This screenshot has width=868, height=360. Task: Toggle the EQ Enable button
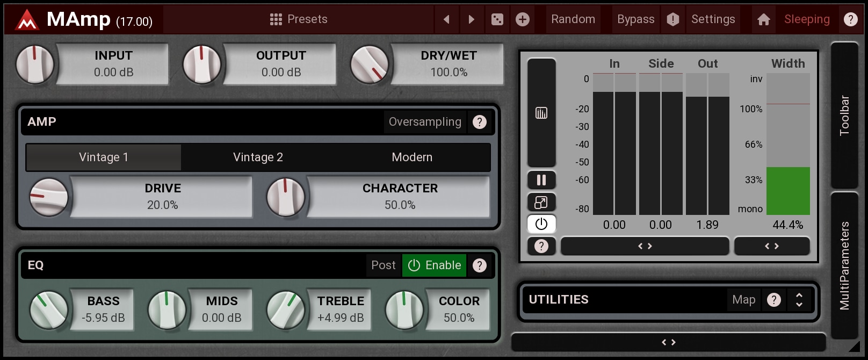click(x=434, y=265)
